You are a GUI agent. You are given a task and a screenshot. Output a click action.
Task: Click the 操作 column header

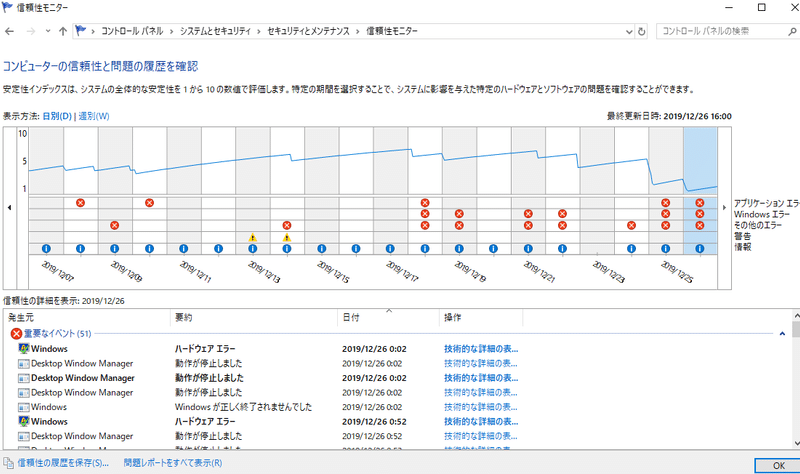(481, 317)
